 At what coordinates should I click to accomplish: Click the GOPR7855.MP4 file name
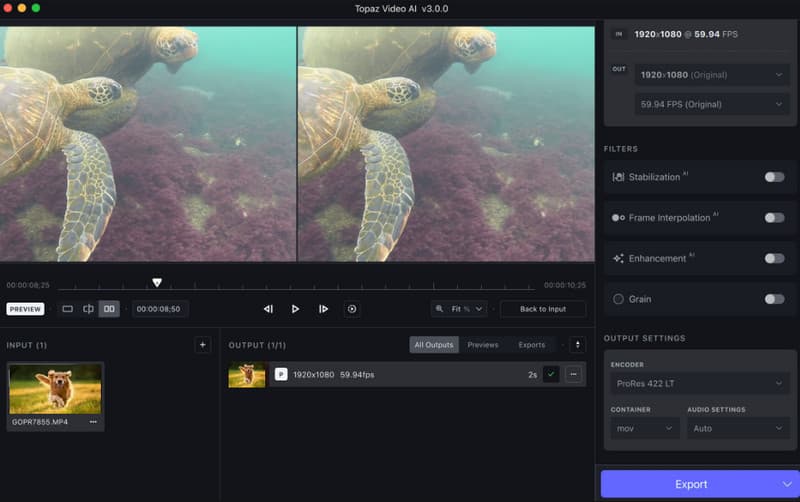coord(40,422)
